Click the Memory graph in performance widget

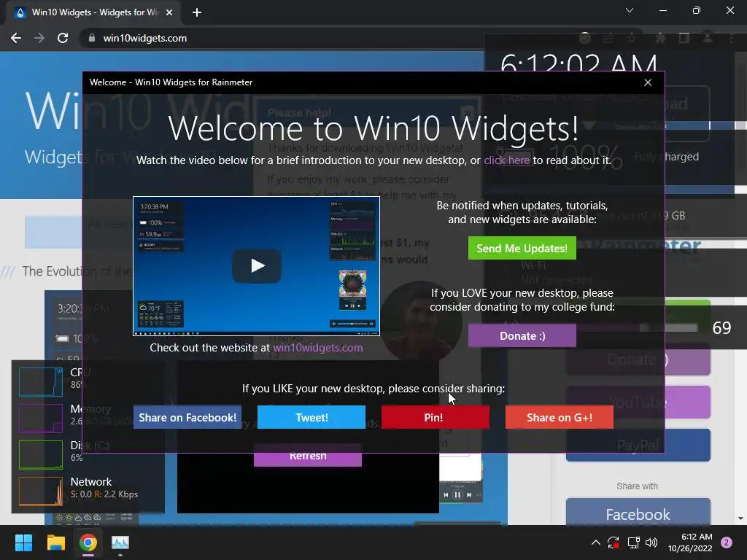click(41, 418)
